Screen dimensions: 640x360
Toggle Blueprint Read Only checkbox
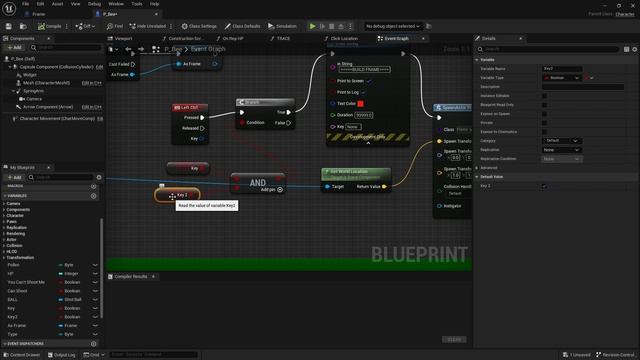click(544, 105)
